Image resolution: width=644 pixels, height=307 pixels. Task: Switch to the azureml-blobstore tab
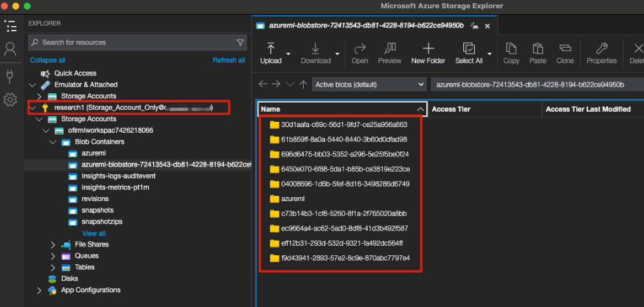point(366,26)
